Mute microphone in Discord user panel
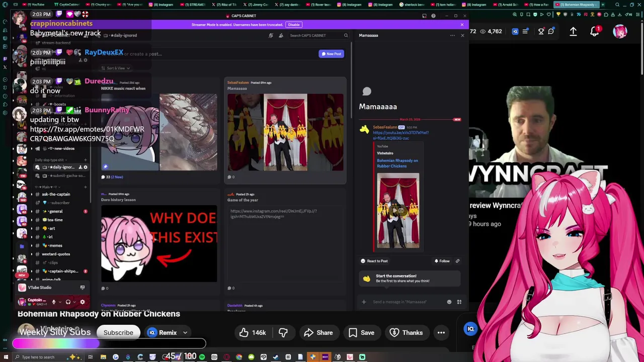 [53, 302]
